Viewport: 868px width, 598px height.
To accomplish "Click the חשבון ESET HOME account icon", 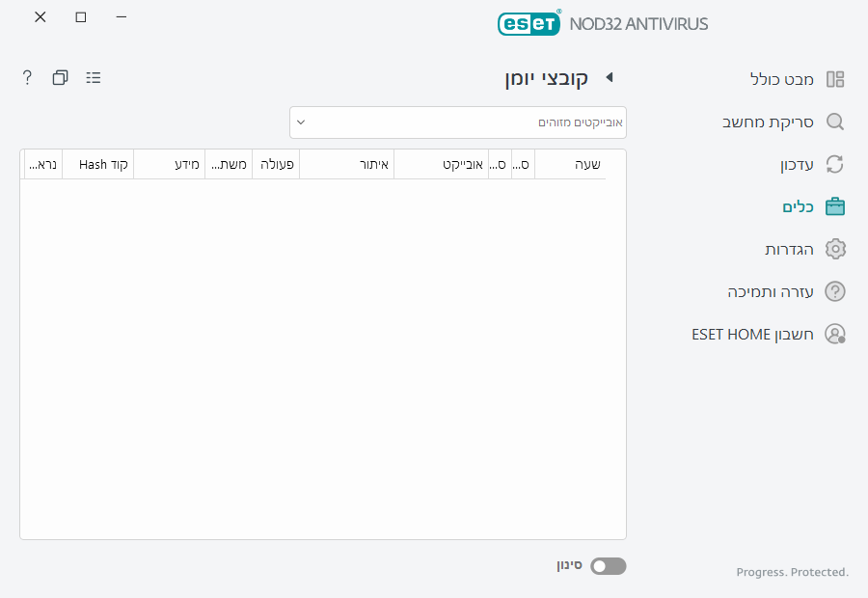I will point(835,334).
